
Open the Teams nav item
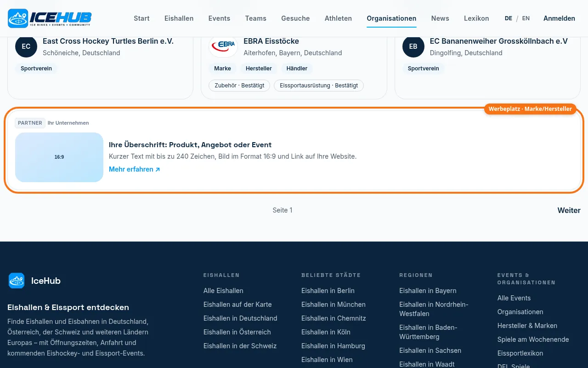256,18
